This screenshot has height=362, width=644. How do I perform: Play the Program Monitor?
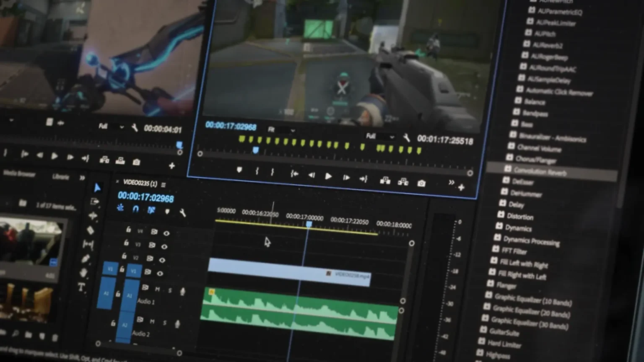328,176
